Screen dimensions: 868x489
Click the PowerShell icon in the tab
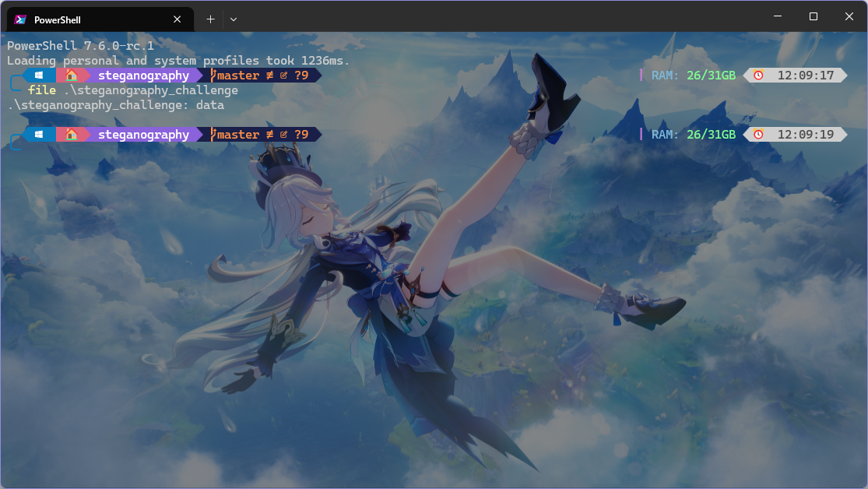pos(21,19)
